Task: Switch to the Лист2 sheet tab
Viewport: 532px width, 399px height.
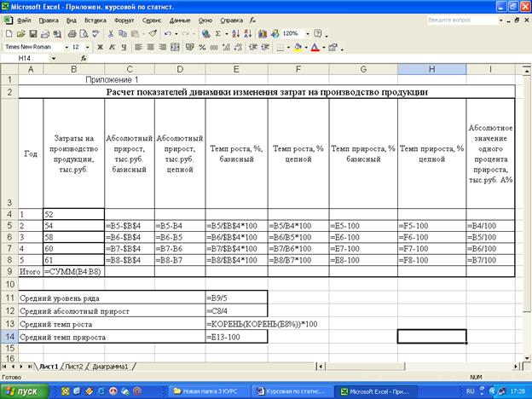Action: (x=75, y=366)
